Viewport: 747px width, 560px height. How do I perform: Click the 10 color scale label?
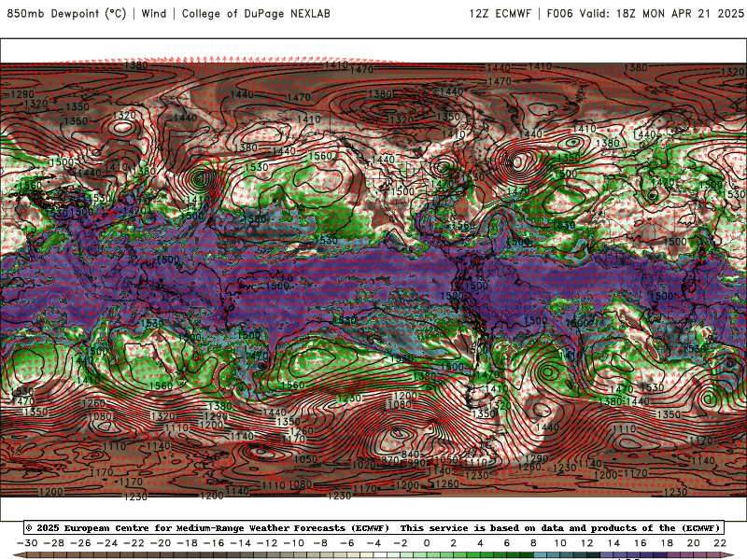point(560,543)
